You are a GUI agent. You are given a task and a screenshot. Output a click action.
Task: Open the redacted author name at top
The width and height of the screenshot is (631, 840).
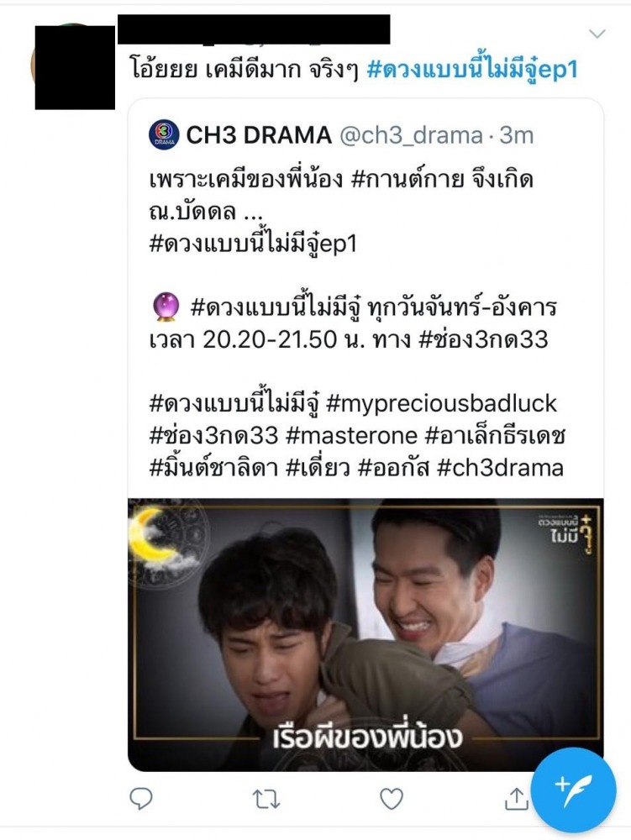pyautogui.click(x=254, y=29)
